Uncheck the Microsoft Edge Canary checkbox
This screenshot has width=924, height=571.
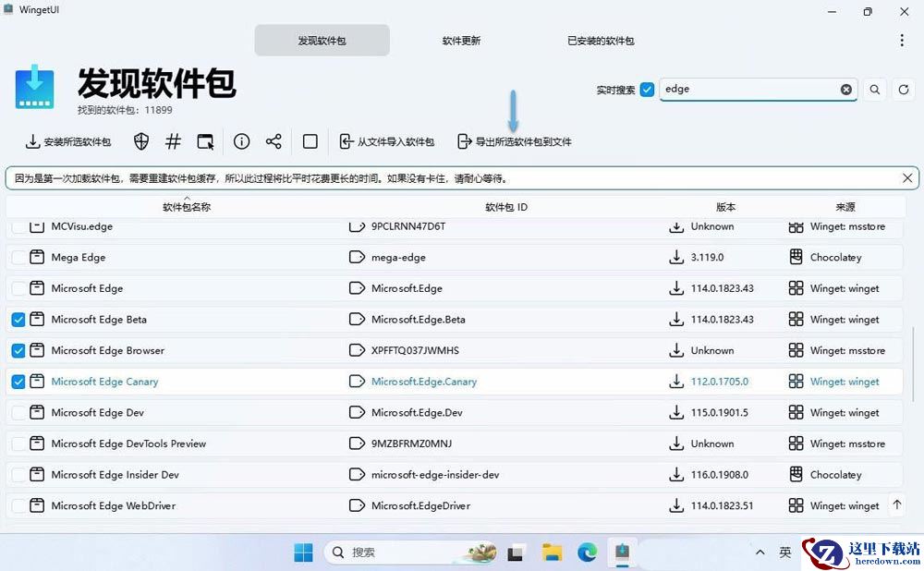[18, 382]
